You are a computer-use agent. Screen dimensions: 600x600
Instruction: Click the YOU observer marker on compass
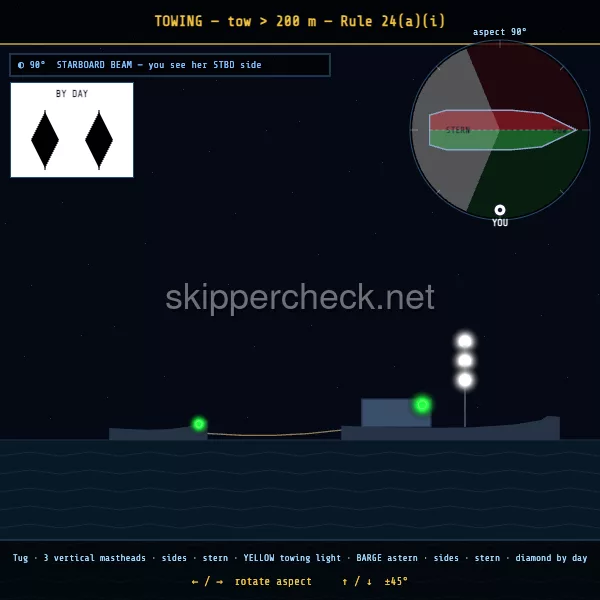(500, 210)
